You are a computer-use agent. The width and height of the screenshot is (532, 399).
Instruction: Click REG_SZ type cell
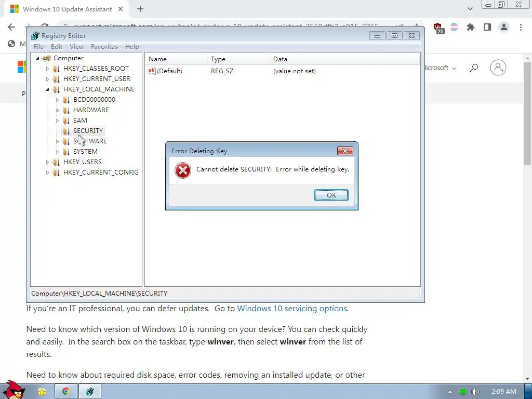coord(222,71)
